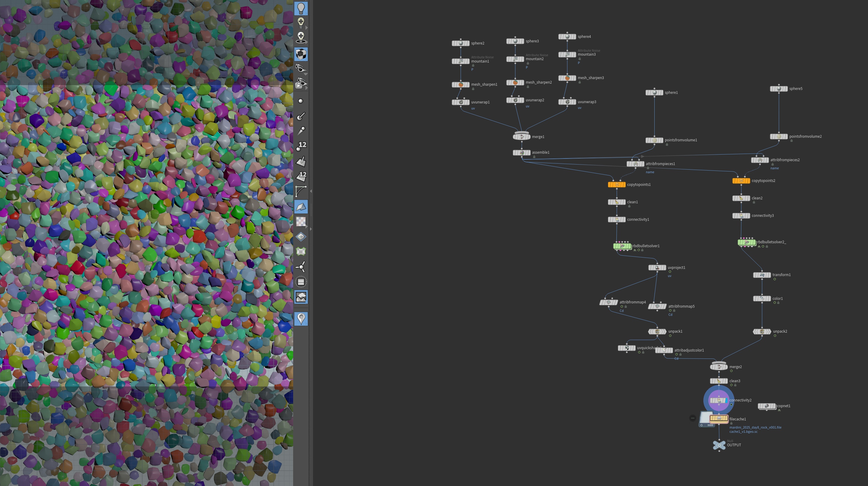
Task: Toggle display point numbers icon
Action: click(301, 146)
